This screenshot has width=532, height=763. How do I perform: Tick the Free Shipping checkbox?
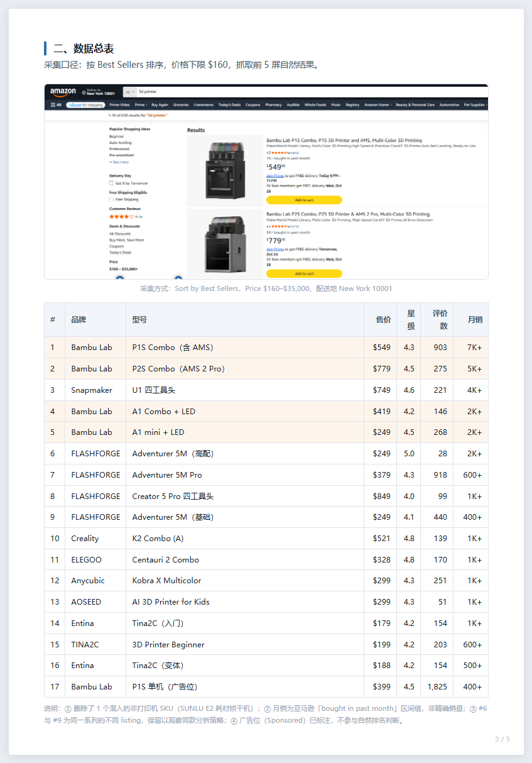[x=111, y=200]
